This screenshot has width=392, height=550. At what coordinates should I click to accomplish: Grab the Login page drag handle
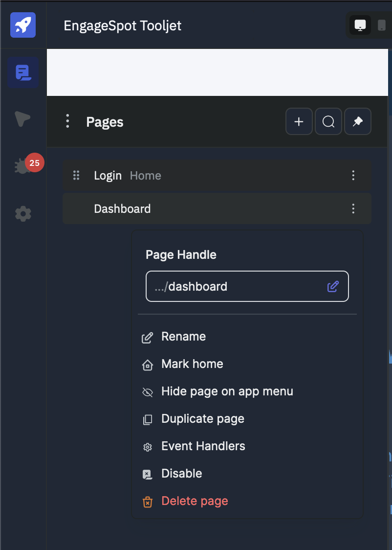(76, 175)
